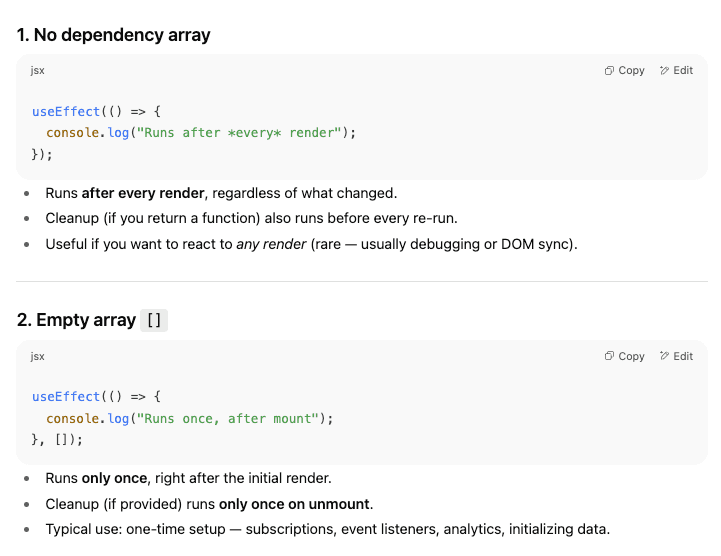721x556 pixels.
Task: Click the useEffect line in the first code block
Action: tap(96, 111)
